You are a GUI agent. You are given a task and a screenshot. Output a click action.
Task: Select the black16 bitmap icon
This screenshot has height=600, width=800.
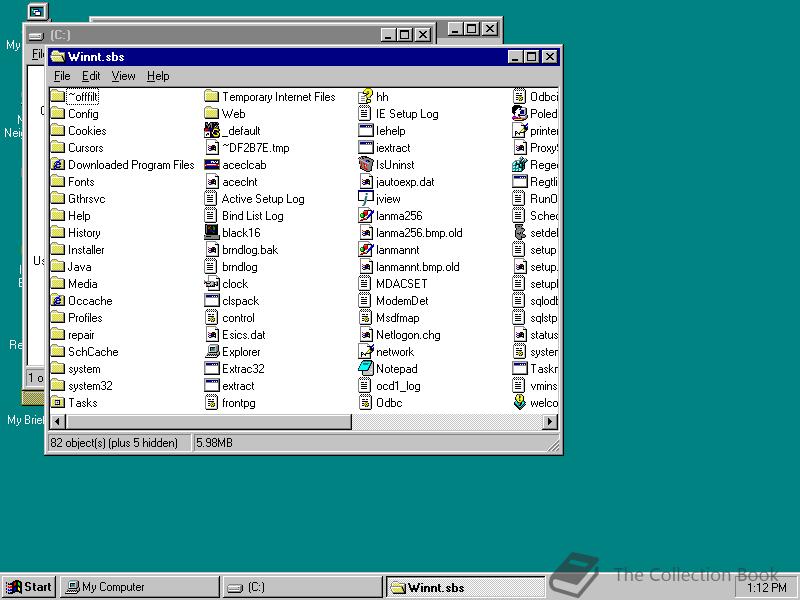point(212,233)
